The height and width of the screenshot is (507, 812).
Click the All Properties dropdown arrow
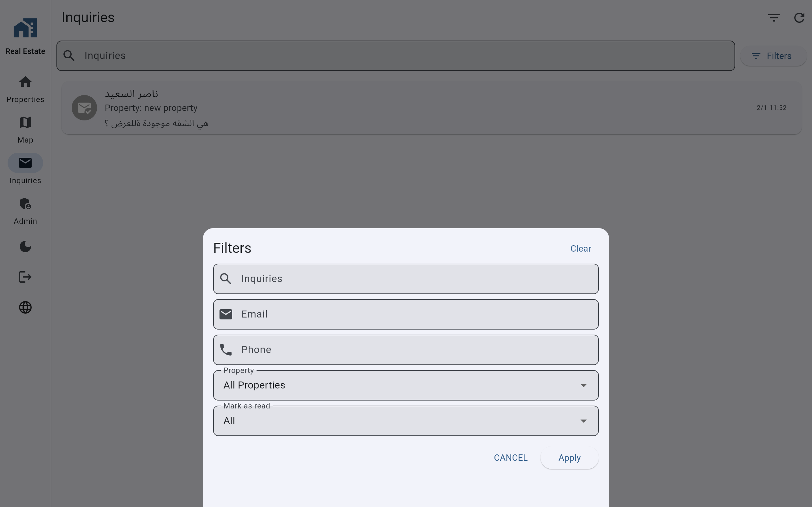pos(583,386)
